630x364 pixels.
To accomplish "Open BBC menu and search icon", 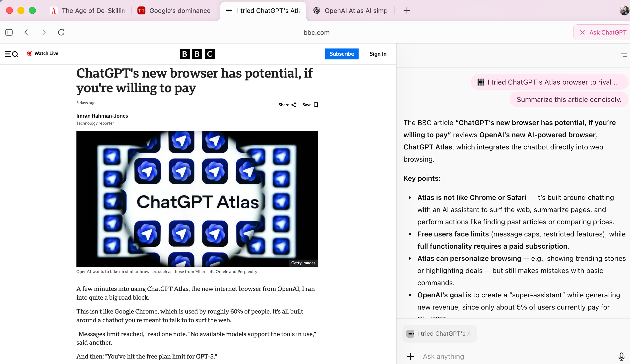I will click(11, 54).
